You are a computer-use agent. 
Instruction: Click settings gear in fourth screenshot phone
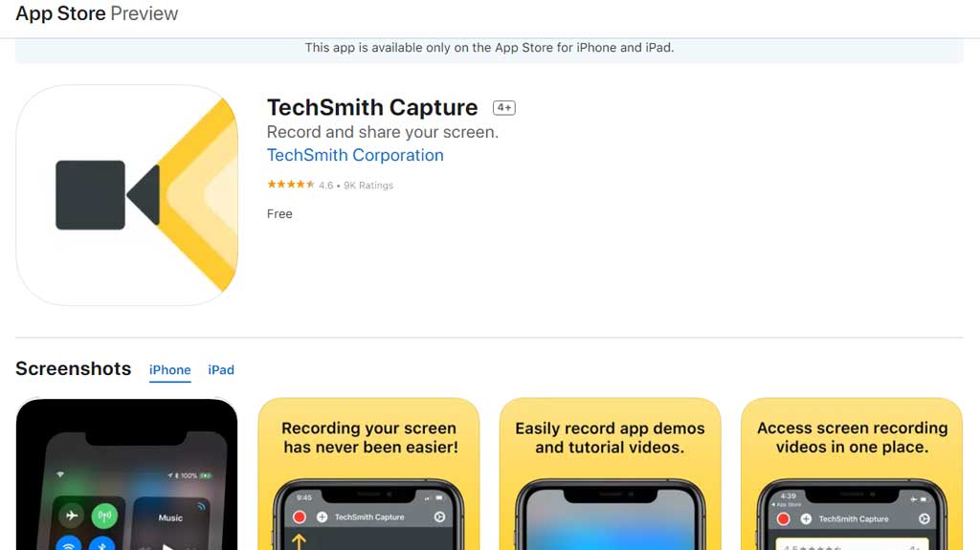(924, 518)
